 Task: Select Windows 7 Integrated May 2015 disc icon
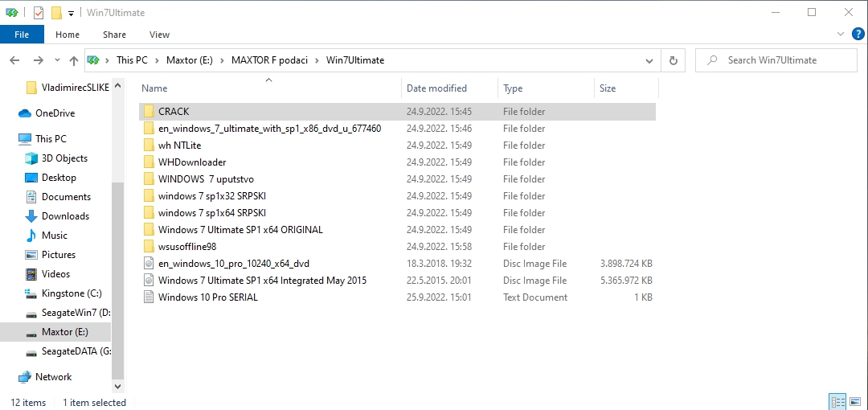tap(148, 281)
